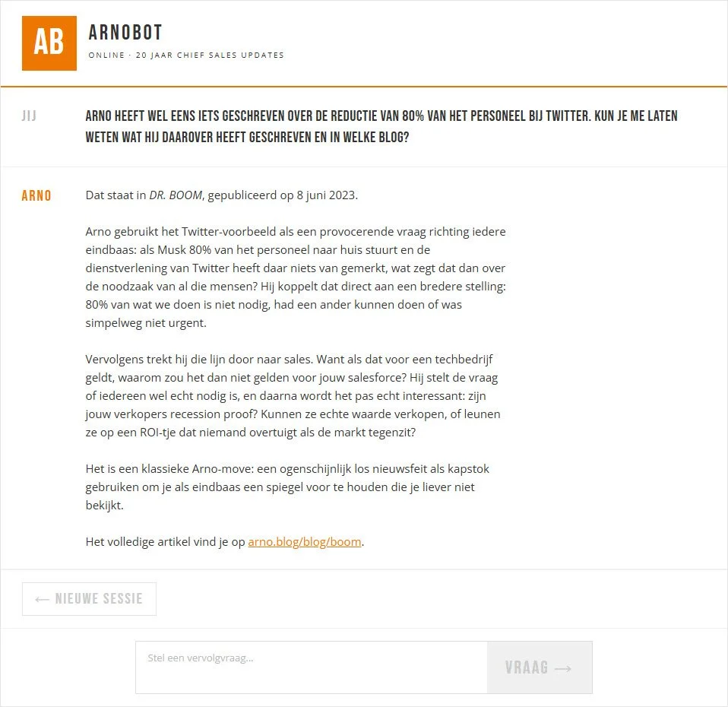
Task: Click the publication date '8 juni 2023'
Action: [x=326, y=195]
